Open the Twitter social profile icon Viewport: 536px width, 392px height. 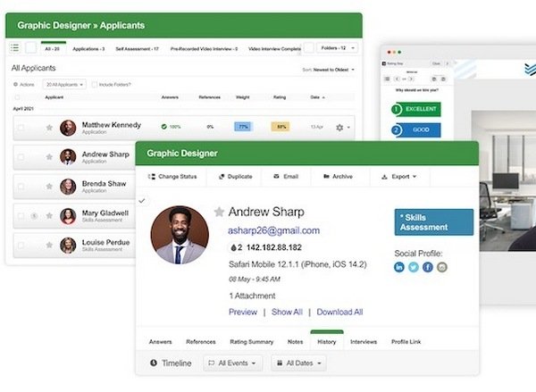[414, 267]
